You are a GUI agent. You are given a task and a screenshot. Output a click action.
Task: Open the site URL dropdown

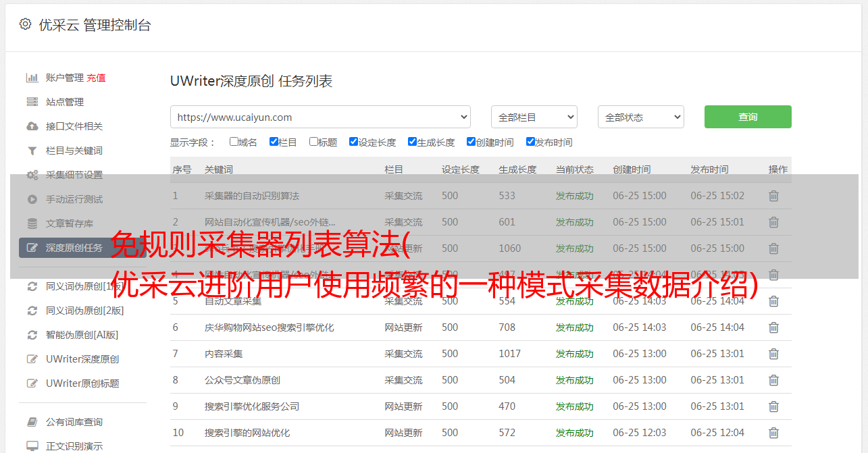[x=320, y=117]
